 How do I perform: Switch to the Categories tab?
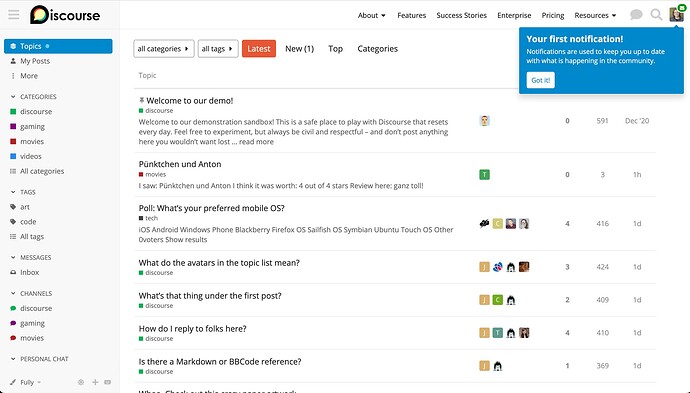pyautogui.click(x=378, y=49)
